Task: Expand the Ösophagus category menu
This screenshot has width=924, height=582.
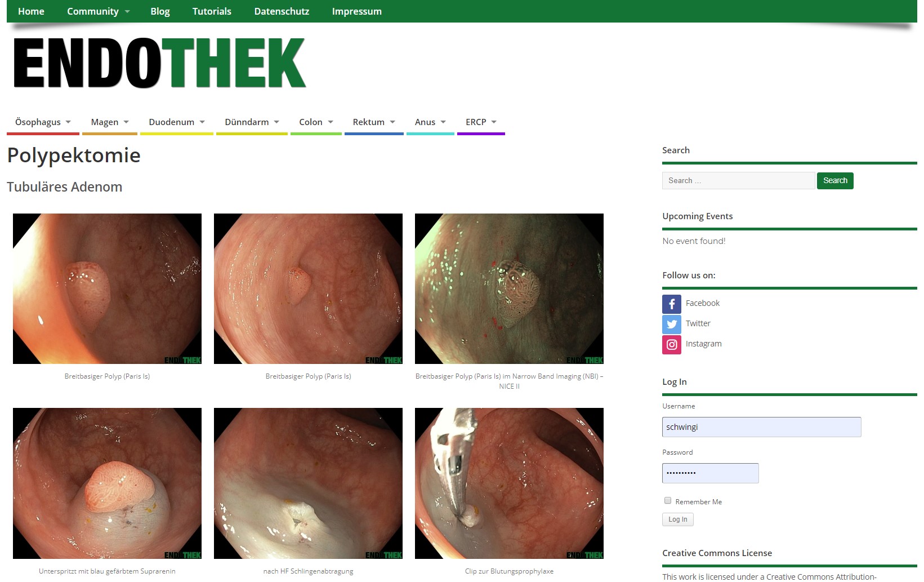Action: pyautogui.click(x=43, y=122)
